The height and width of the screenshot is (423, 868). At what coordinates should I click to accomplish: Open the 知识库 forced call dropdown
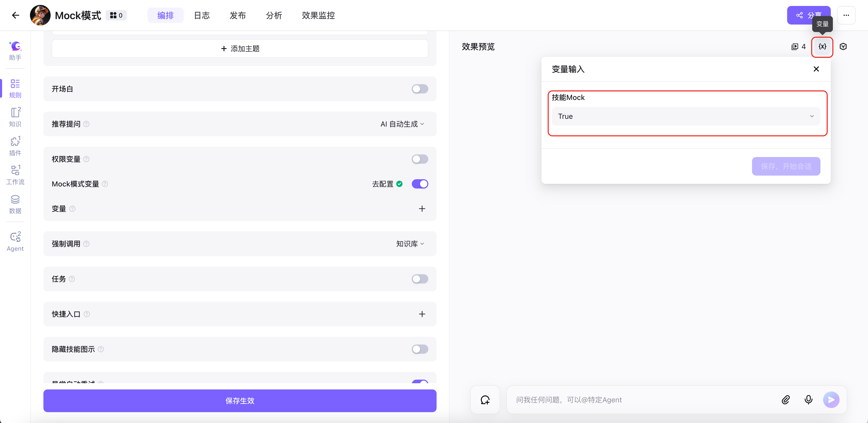[x=410, y=244]
